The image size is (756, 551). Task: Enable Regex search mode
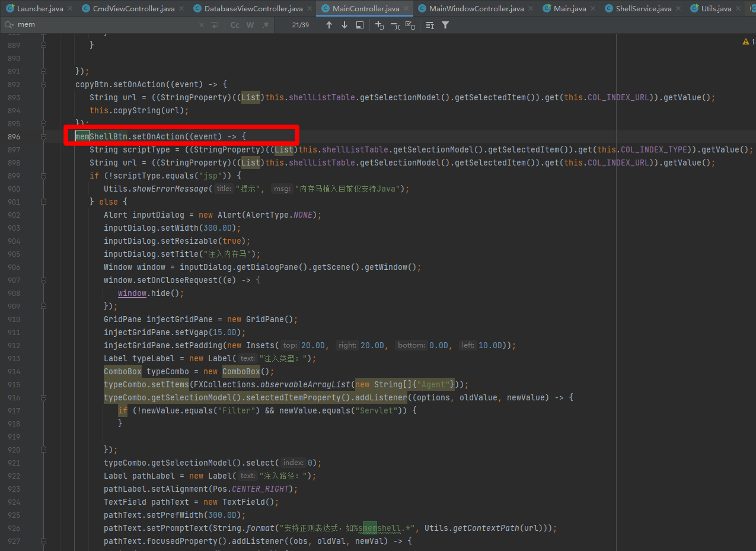(266, 25)
